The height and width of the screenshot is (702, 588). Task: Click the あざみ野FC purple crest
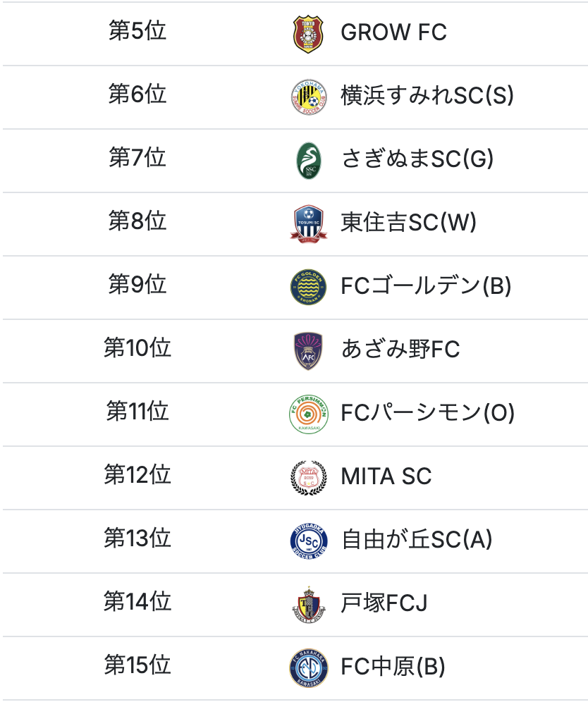pos(308,351)
